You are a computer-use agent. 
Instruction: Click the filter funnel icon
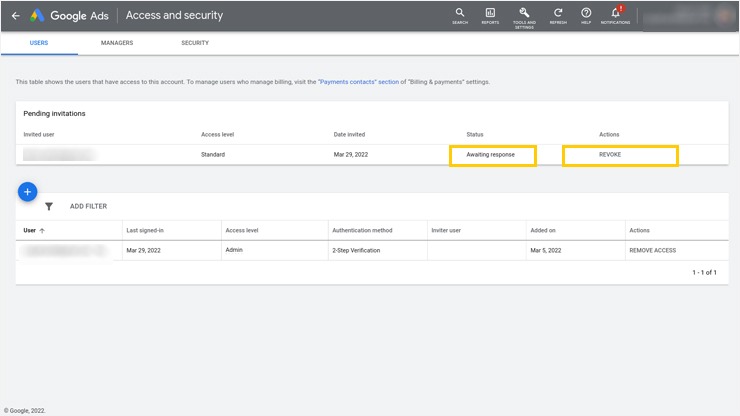49,206
